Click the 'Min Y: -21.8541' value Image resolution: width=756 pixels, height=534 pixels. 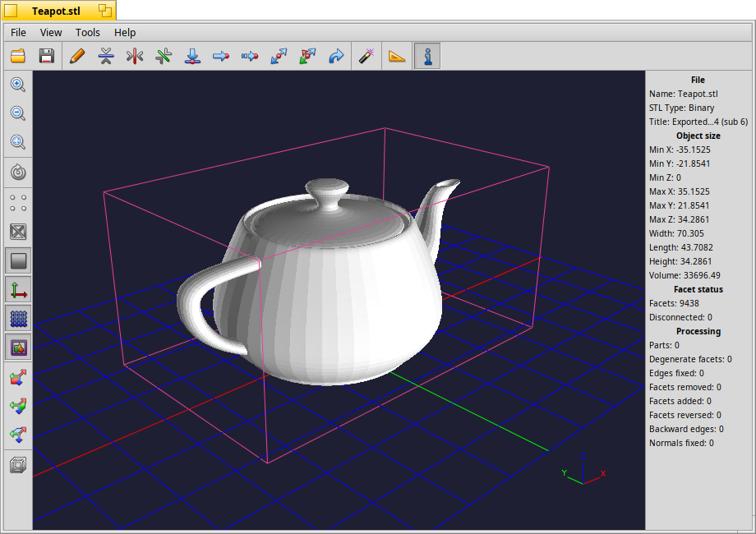coord(680,163)
